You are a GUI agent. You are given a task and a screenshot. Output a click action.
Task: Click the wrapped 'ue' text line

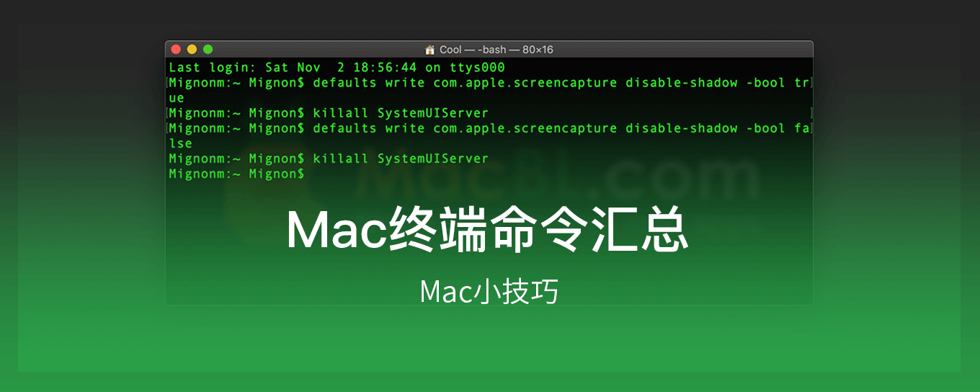(x=177, y=98)
